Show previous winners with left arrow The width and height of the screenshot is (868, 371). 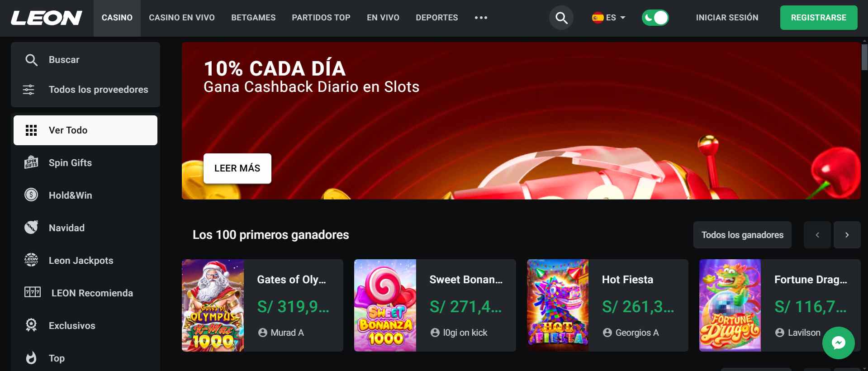coord(817,235)
